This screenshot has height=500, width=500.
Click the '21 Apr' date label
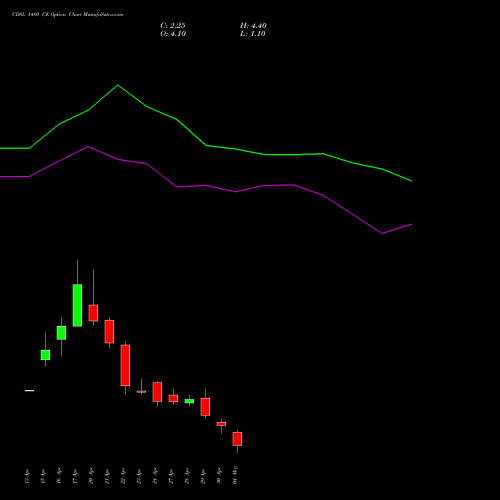[107, 476]
